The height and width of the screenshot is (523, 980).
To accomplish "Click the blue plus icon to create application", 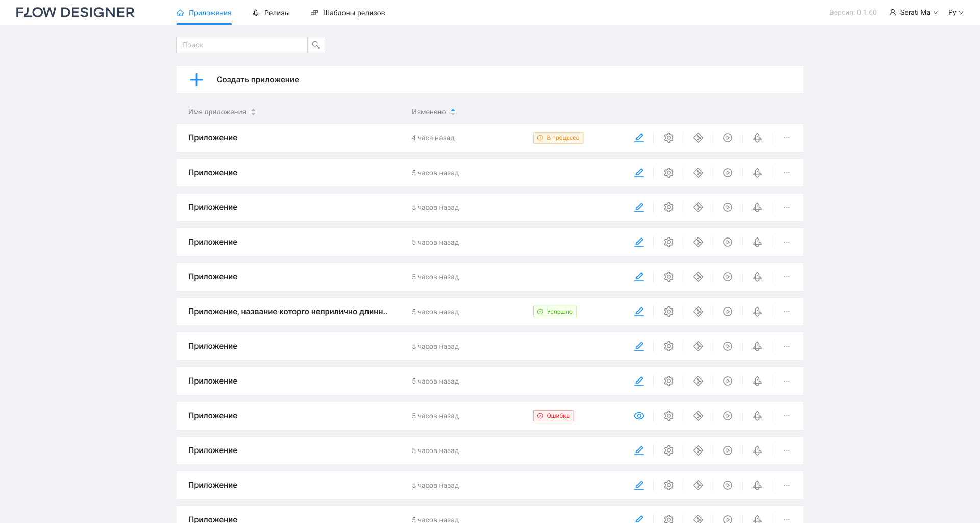I will tap(197, 80).
